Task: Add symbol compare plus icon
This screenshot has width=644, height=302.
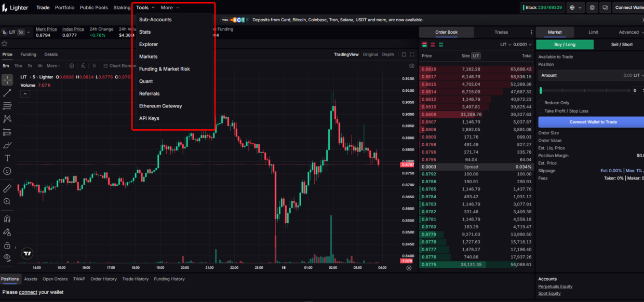Action: point(72,66)
